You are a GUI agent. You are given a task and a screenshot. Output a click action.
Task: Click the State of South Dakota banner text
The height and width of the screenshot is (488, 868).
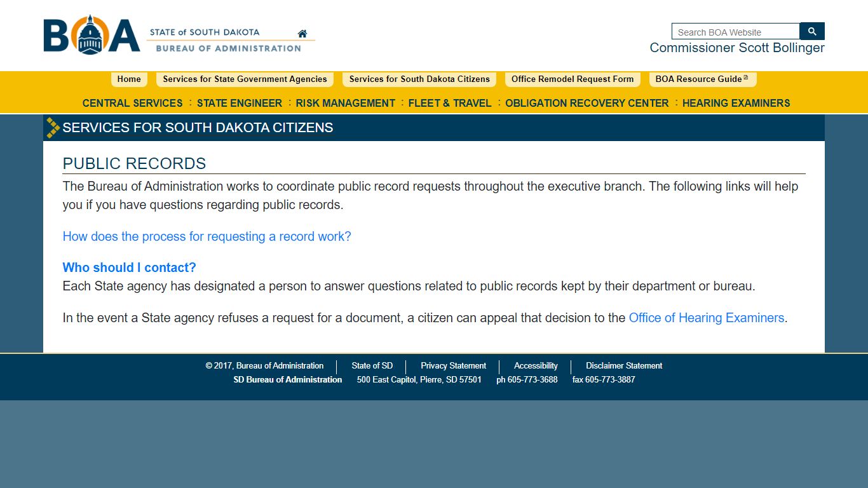(205, 32)
